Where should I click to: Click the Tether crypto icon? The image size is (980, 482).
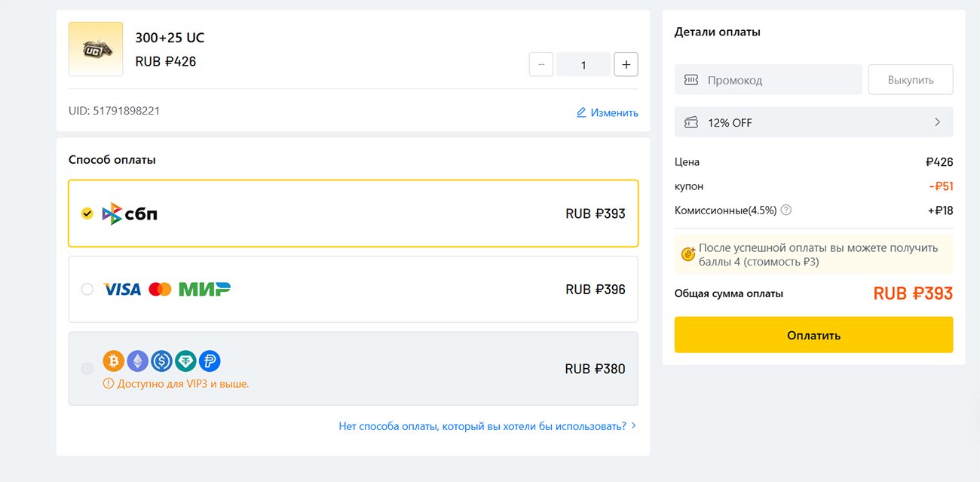(185, 361)
